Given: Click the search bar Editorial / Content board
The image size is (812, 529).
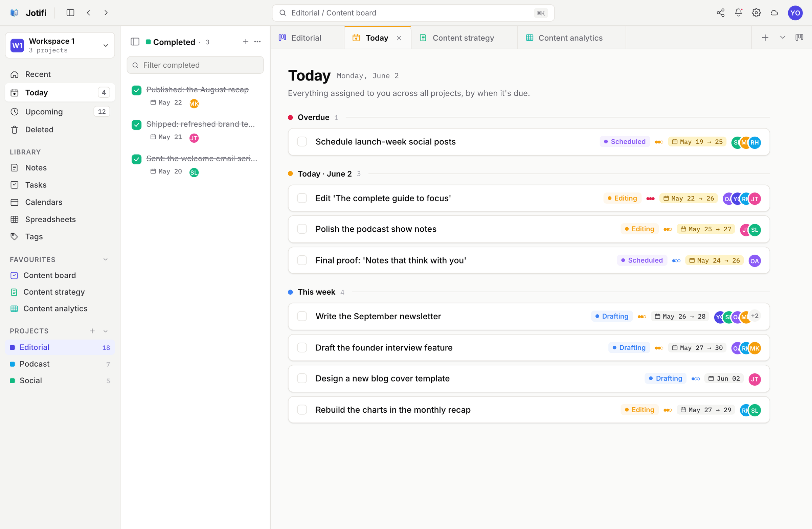Looking at the screenshot, I should tap(413, 13).
